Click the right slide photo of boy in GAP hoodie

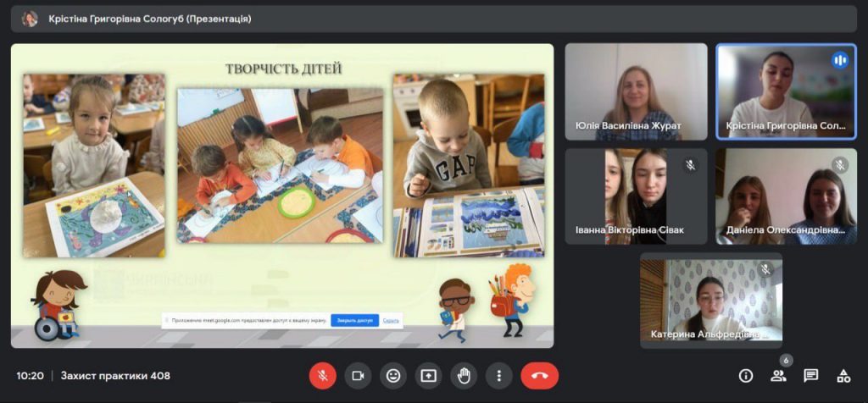point(469,166)
